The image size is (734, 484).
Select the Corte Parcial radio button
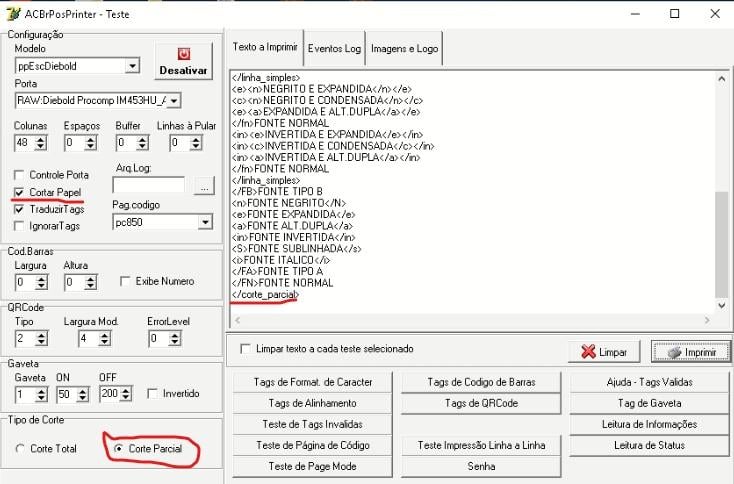pyautogui.click(x=118, y=448)
